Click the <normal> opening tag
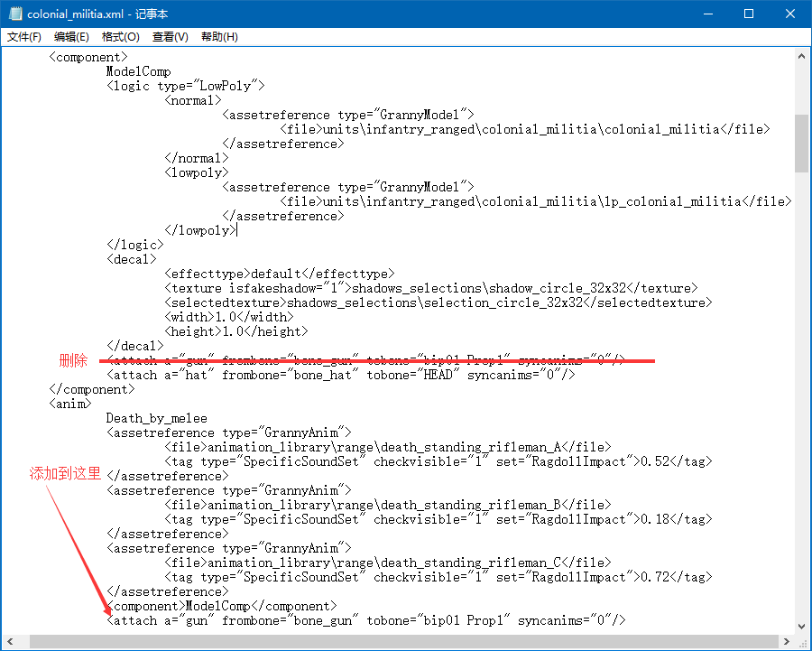812x651 pixels. click(193, 100)
